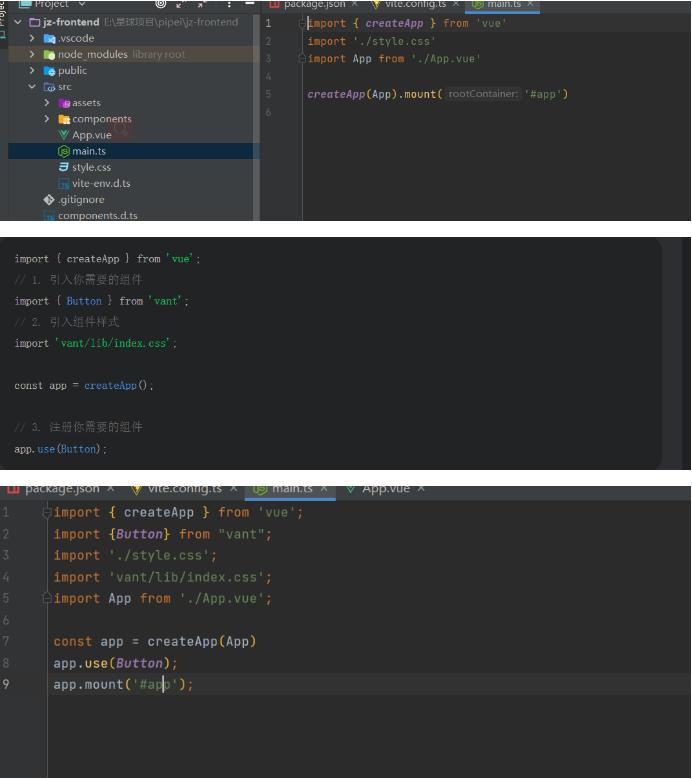This screenshot has width=692, height=779.
Task: Click the Vite icon on vite.config.ts in App.vue tab row
Action: (x=136, y=489)
